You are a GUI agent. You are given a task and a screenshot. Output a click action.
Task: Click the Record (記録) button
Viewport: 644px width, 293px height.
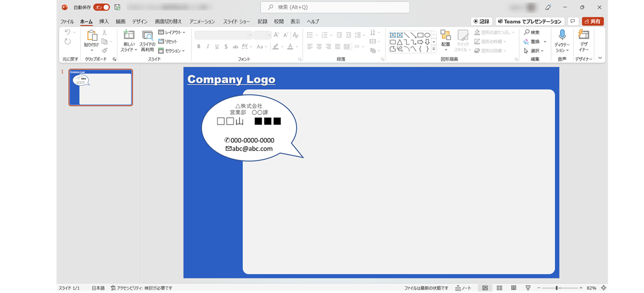point(482,22)
